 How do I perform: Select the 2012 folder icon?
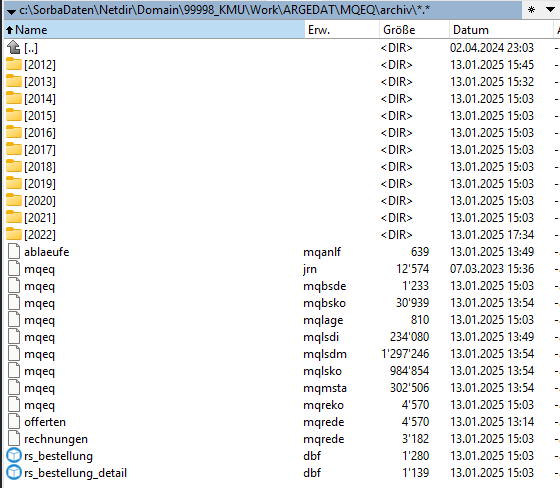(14, 64)
